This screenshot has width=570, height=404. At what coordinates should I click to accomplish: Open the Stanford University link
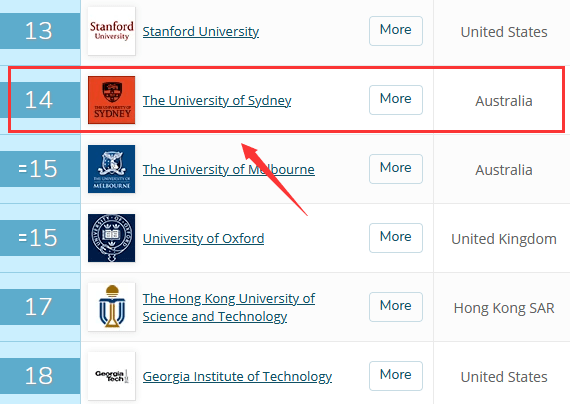coord(201,32)
